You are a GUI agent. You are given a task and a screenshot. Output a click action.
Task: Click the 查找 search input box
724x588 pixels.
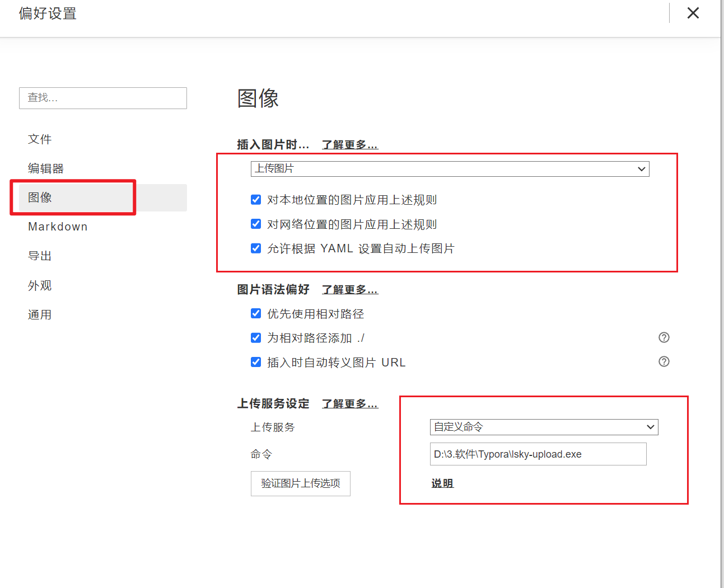[x=103, y=98]
